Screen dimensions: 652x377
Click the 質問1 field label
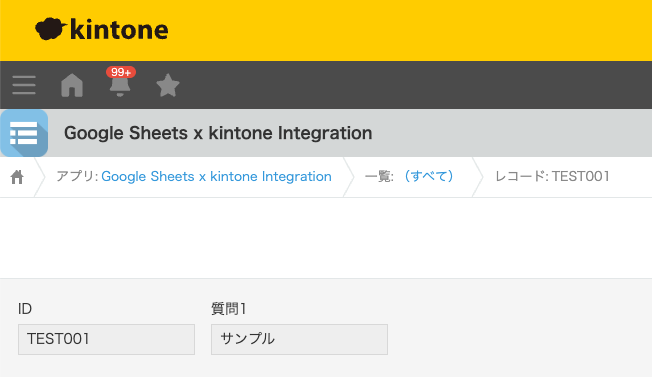point(229,309)
